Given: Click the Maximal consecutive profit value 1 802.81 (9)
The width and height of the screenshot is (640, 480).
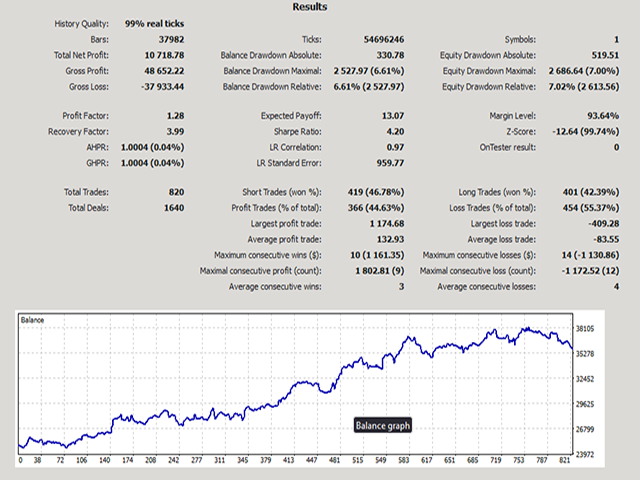Looking at the screenshot, I should click(x=380, y=271).
